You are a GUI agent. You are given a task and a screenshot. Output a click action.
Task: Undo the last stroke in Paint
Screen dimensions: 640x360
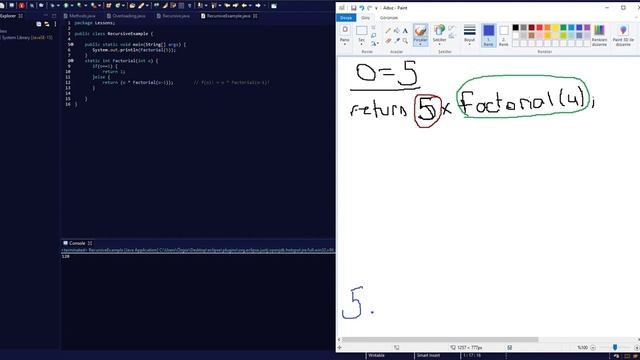point(362,8)
